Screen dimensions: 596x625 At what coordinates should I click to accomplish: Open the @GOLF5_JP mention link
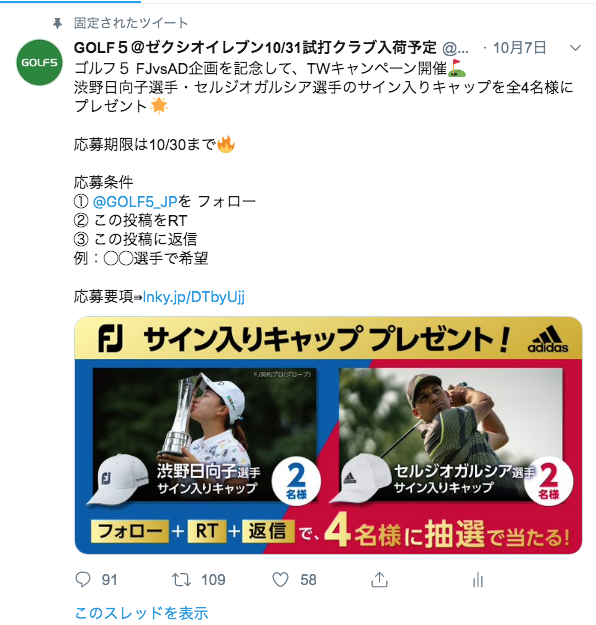[135, 202]
